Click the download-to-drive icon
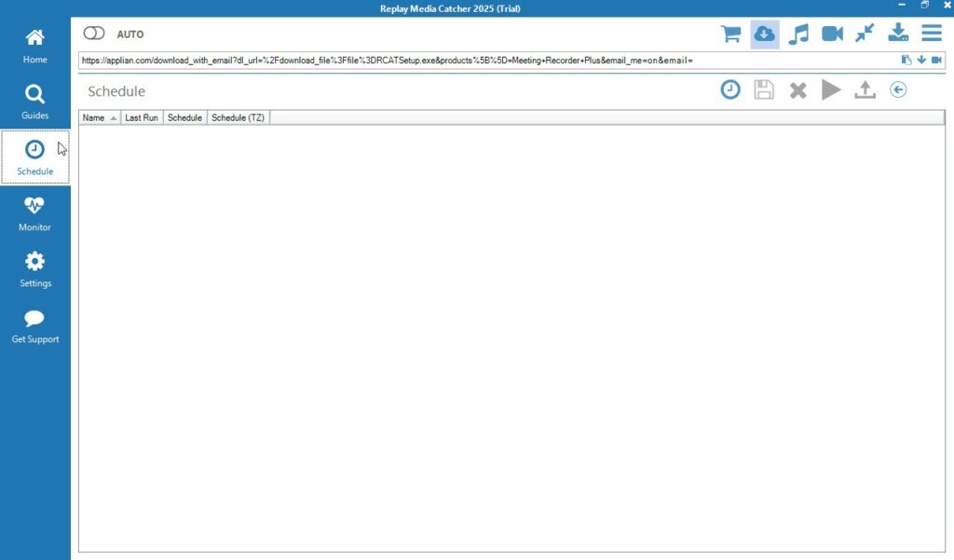Viewport: 954px width, 560px height. 898,33
